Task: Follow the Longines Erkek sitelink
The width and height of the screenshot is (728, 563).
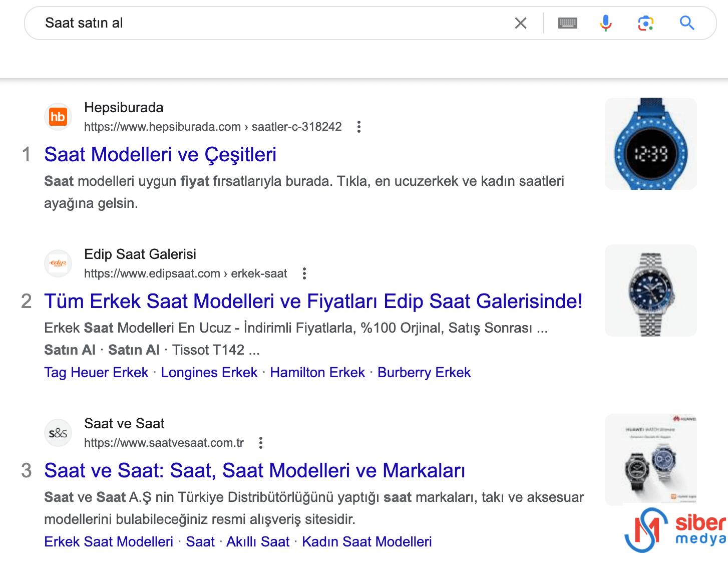Action: [209, 373]
